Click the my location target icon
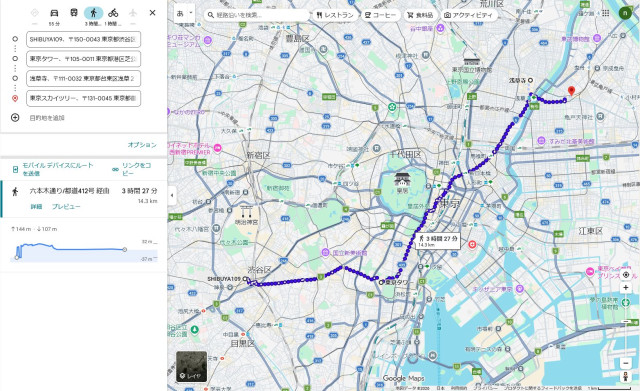Viewport: 640px width, 391px height. tap(626, 275)
